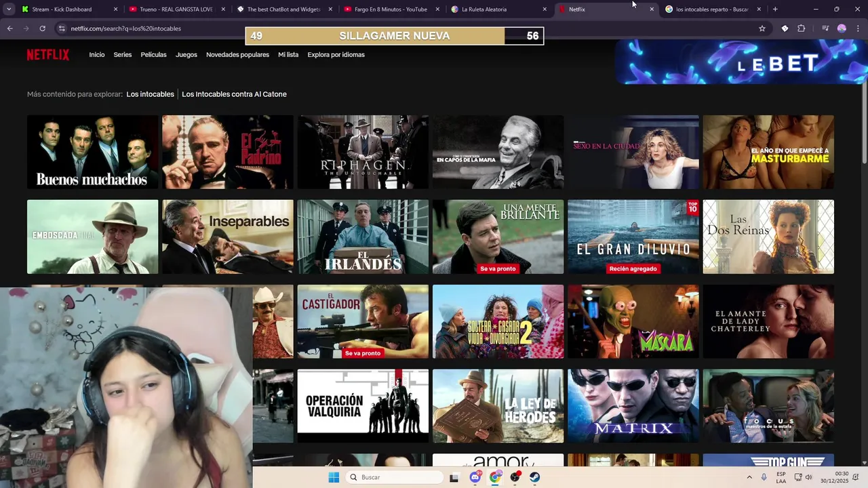Open the tab search dropdown arrow
The height and width of the screenshot is (488, 868).
9,9
